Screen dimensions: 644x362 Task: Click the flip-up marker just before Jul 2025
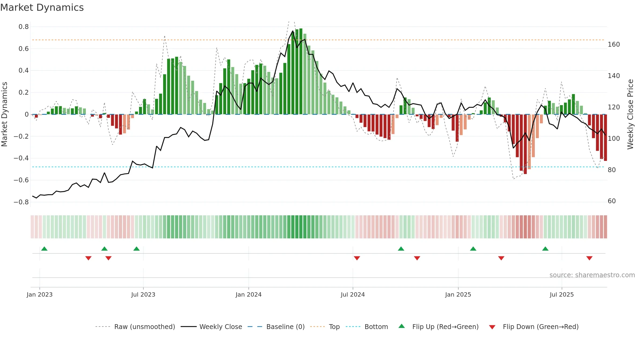point(545,249)
